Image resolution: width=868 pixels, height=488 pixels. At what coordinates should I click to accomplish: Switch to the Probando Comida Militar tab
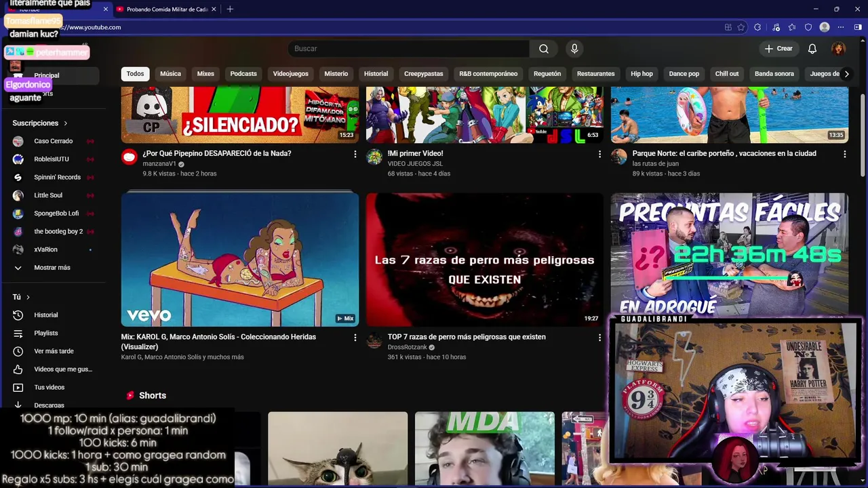point(167,9)
